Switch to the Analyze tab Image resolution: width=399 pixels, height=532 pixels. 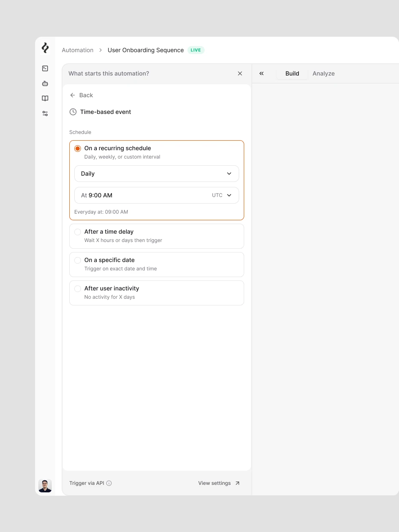pyautogui.click(x=323, y=73)
